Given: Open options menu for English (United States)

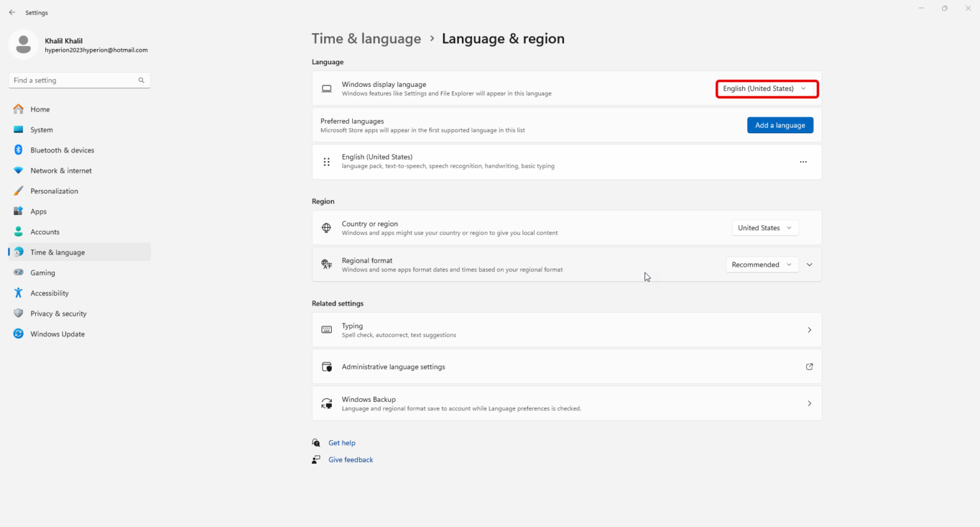Looking at the screenshot, I should (x=803, y=161).
